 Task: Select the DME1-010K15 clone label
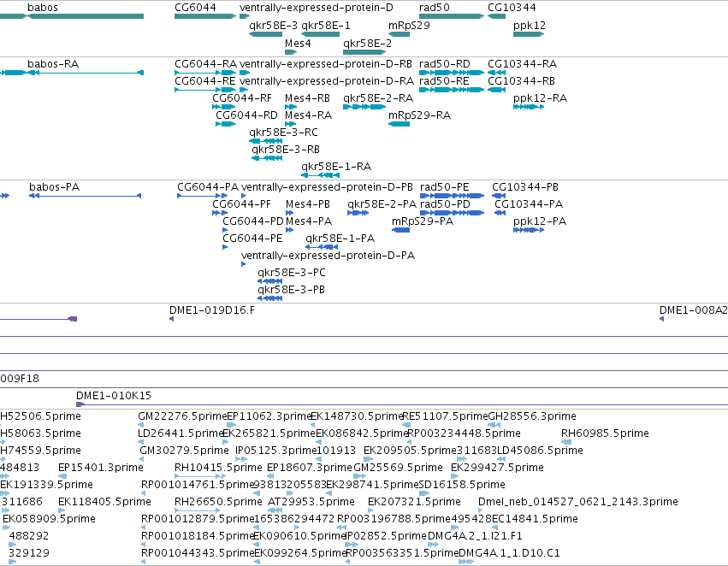point(114,396)
